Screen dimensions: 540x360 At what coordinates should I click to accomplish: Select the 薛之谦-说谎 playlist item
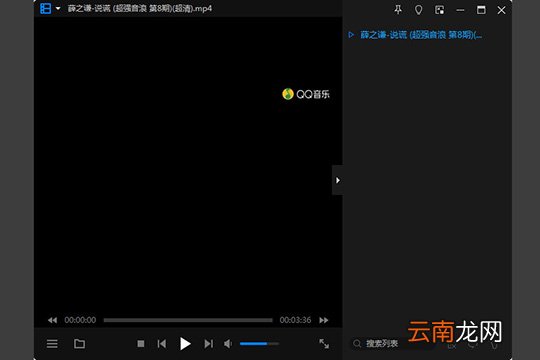click(x=421, y=35)
